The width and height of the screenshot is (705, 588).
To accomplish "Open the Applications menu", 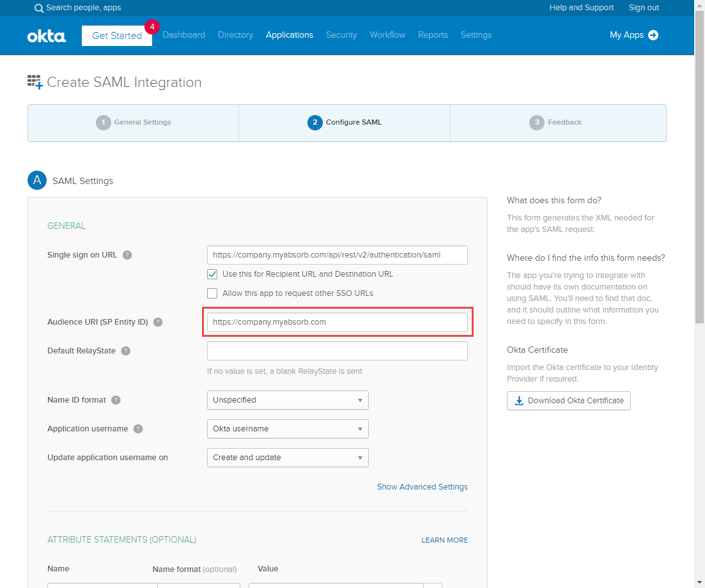I will [290, 35].
